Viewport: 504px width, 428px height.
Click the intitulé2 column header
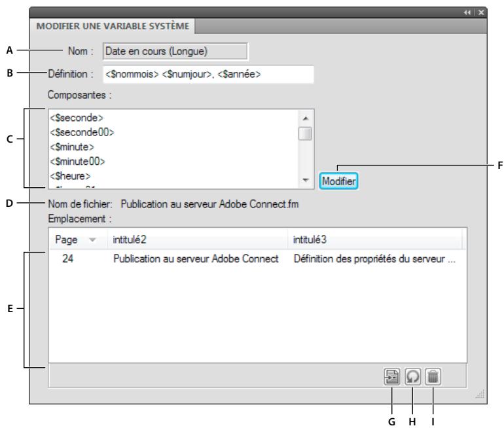coord(198,240)
